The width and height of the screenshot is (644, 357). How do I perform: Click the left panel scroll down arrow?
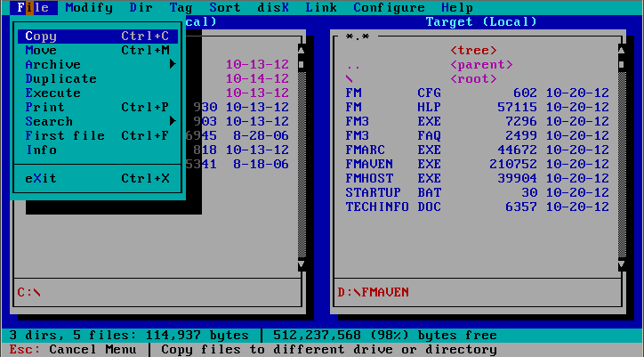coord(302,264)
